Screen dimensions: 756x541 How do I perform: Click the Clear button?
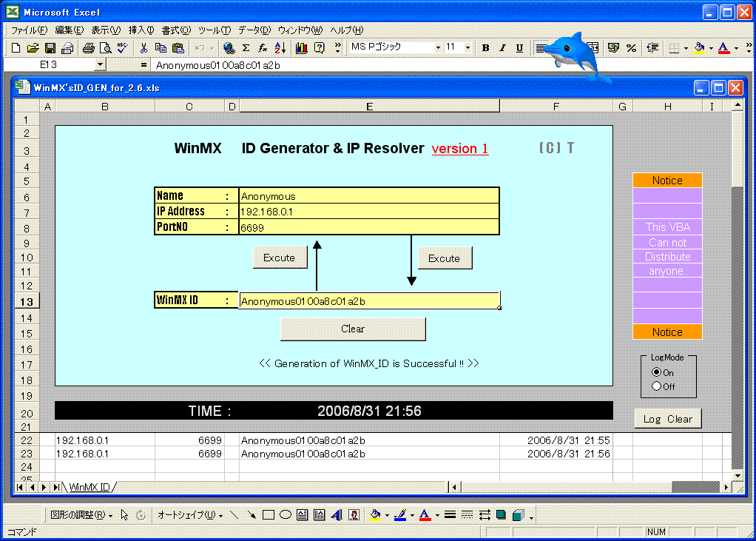click(x=353, y=329)
